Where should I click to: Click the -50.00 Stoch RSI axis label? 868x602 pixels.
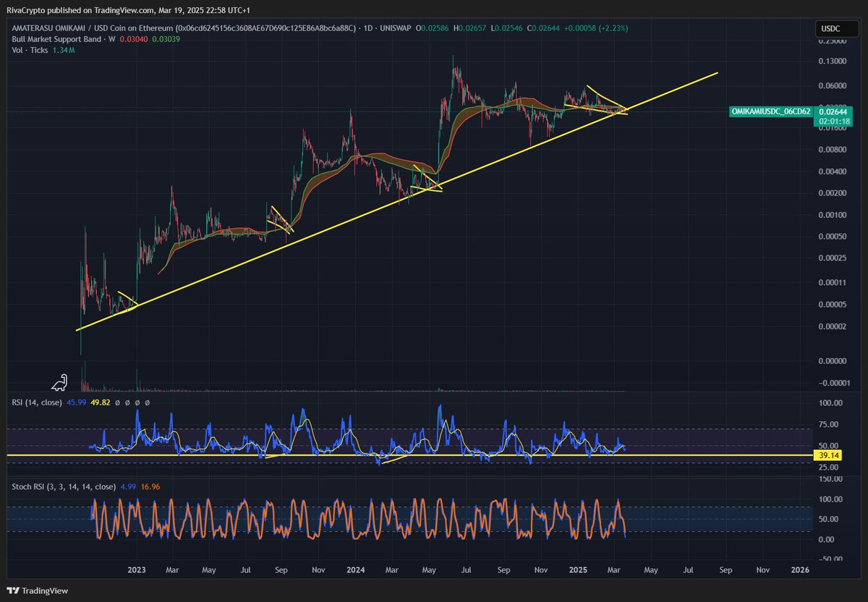[x=832, y=559]
